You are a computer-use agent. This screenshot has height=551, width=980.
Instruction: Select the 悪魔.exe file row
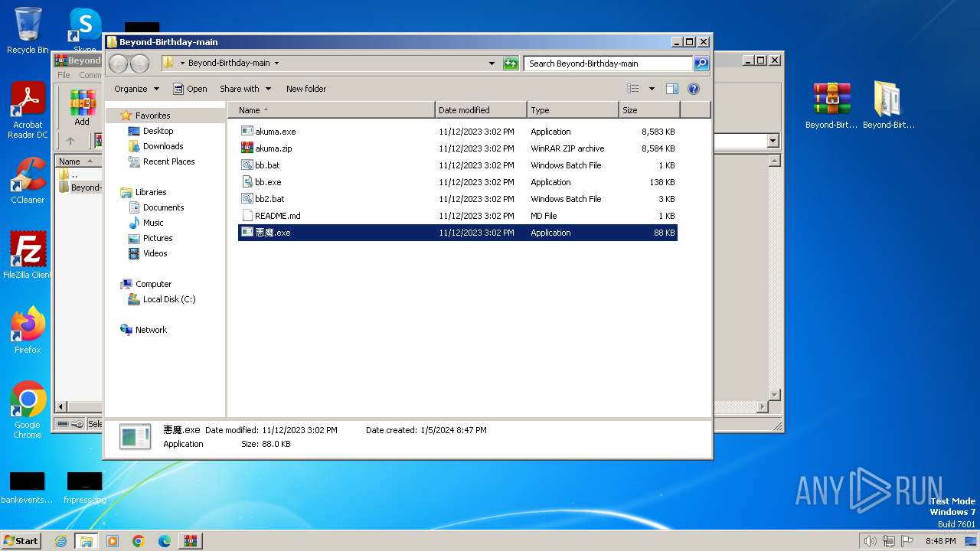click(458, 233)
